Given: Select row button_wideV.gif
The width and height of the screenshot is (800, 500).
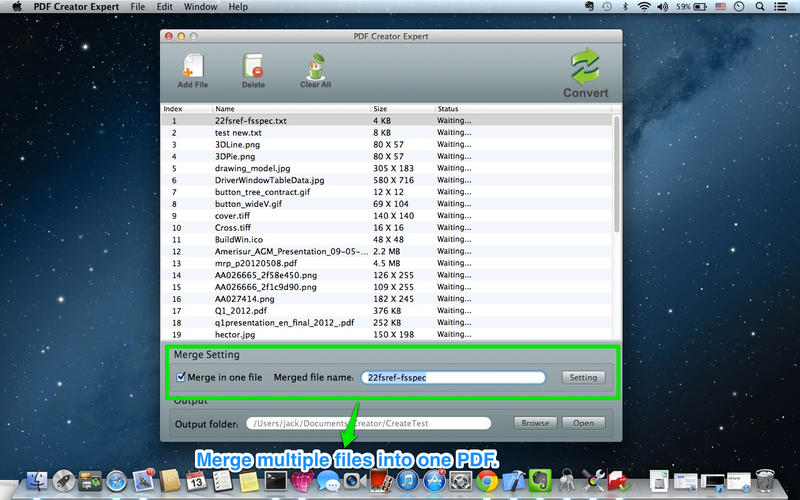Looking at the screenshot, I should (387, 204).
